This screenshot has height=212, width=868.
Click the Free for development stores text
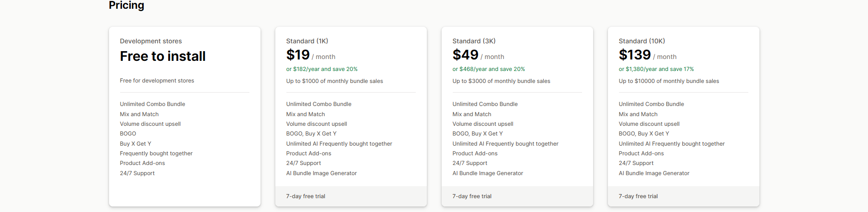[x=157, y=81]
